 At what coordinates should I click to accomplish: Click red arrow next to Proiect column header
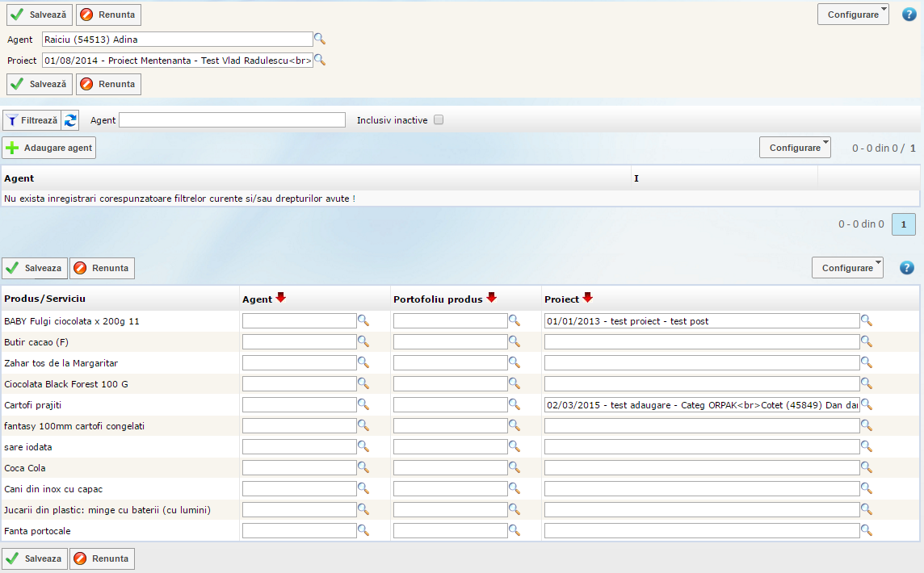coord(587,298)
